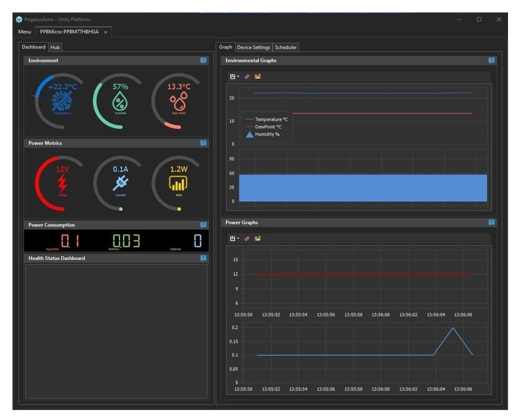Click the help icon on Environment panel header
The image size is (520, 420).
pyautogui.click(x=203, y=60)
